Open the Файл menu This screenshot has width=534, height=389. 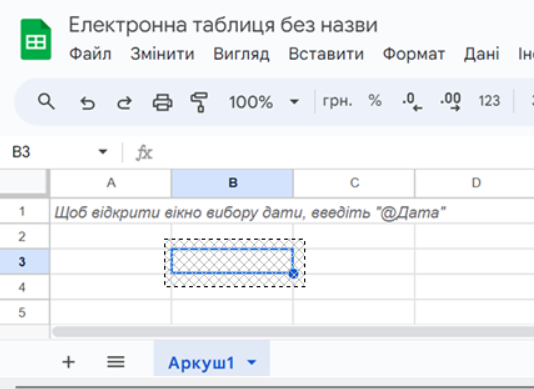point(90,54)
